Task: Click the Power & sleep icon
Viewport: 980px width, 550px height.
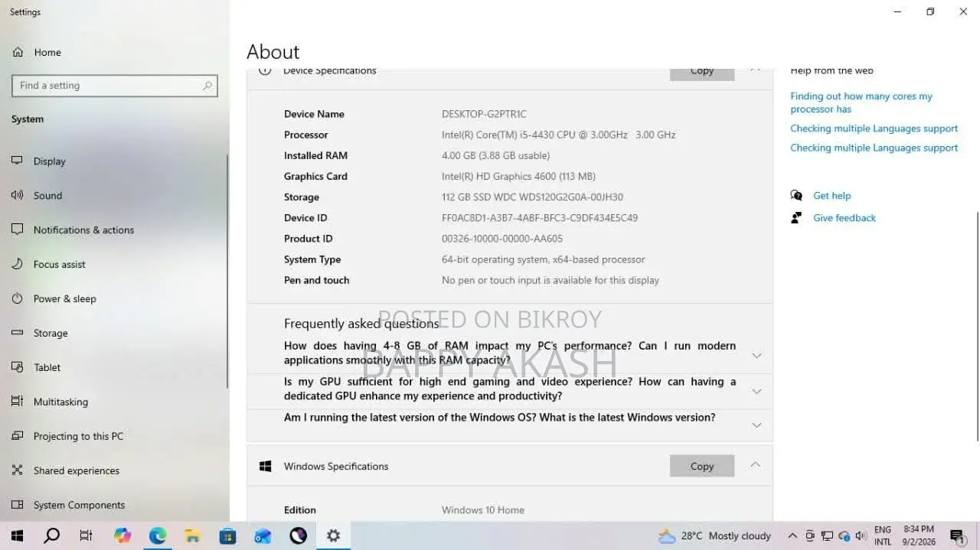Action: [x=18, y=298]
